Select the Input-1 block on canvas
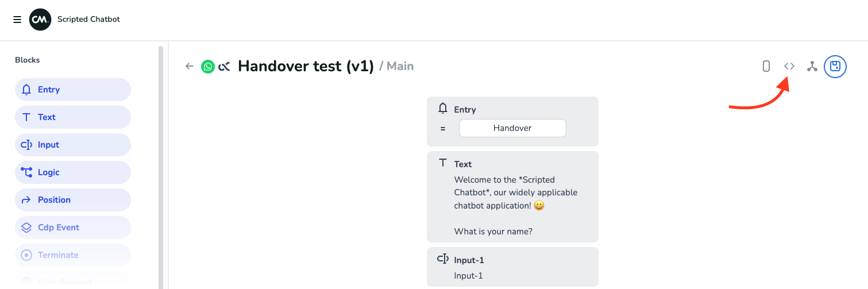This screenshot has height=289, width=868. pos(512,267)
